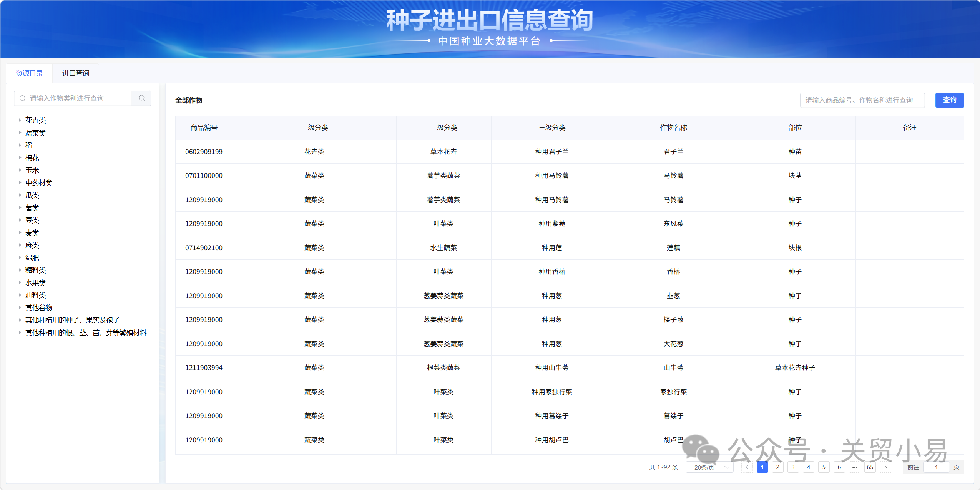Expand the 稻 tree node
This screenshot has height=490, width=980.
[x=20, y=145]
